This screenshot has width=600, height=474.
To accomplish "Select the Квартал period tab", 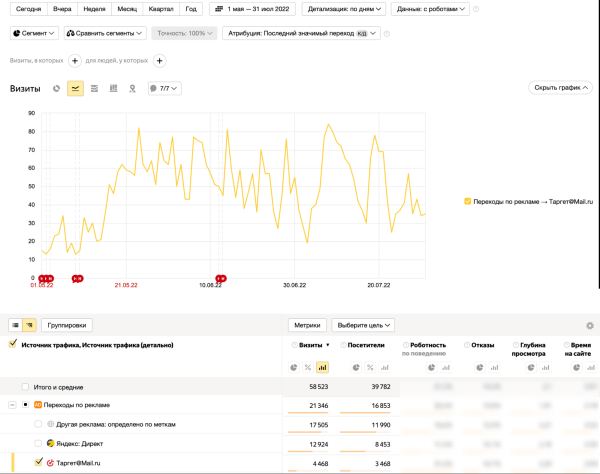I will [158, 8].
